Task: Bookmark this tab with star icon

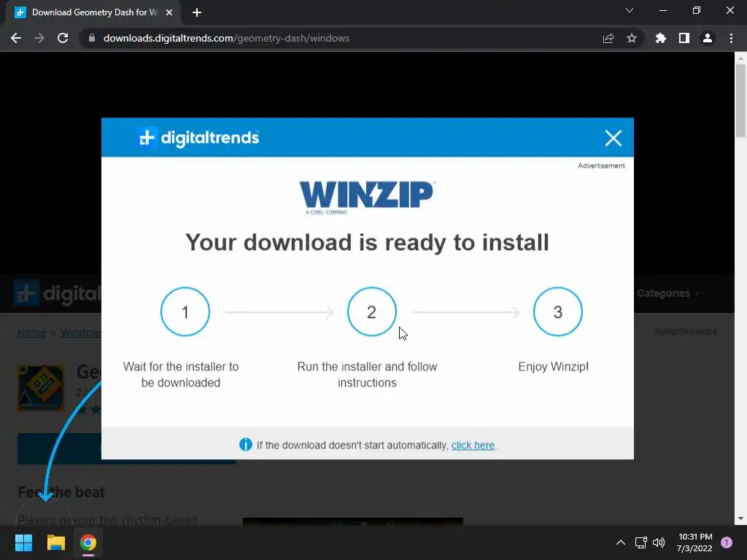Action: click(632, 38)
